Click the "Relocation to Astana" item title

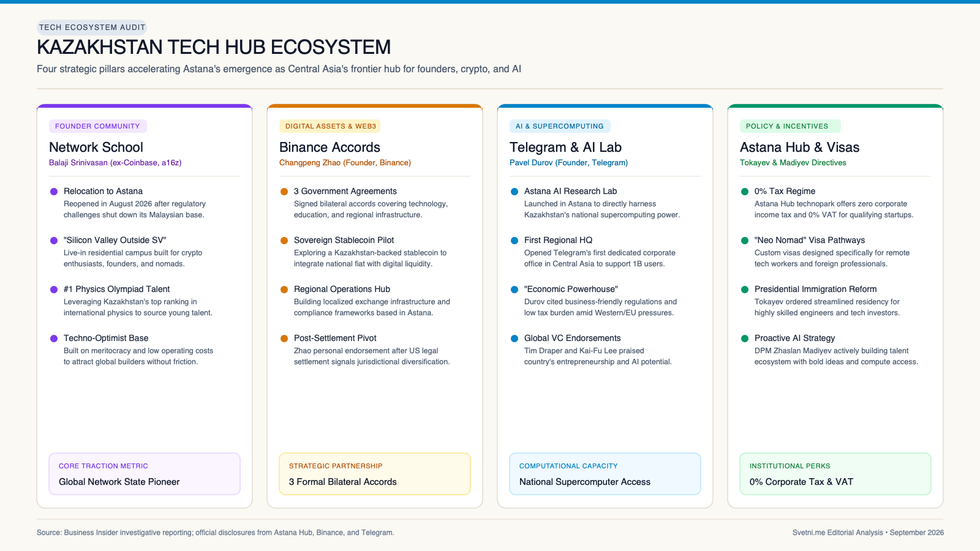click(103, 192)
